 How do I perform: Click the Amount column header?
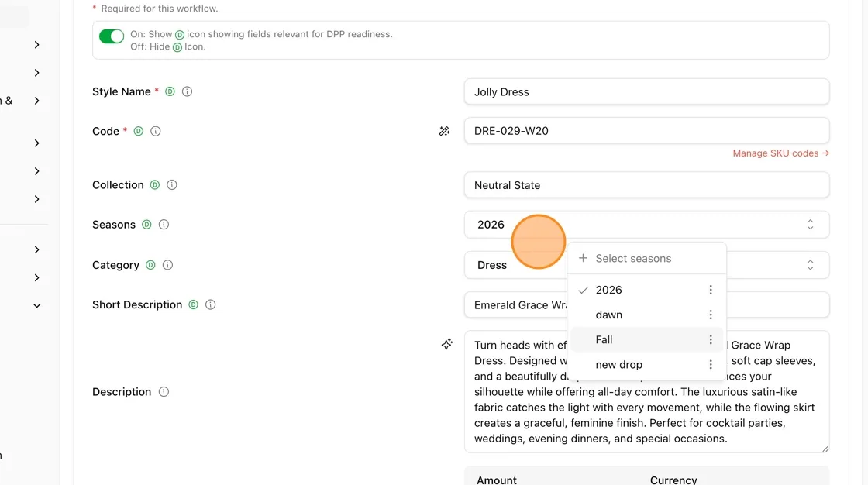[497, 480]
